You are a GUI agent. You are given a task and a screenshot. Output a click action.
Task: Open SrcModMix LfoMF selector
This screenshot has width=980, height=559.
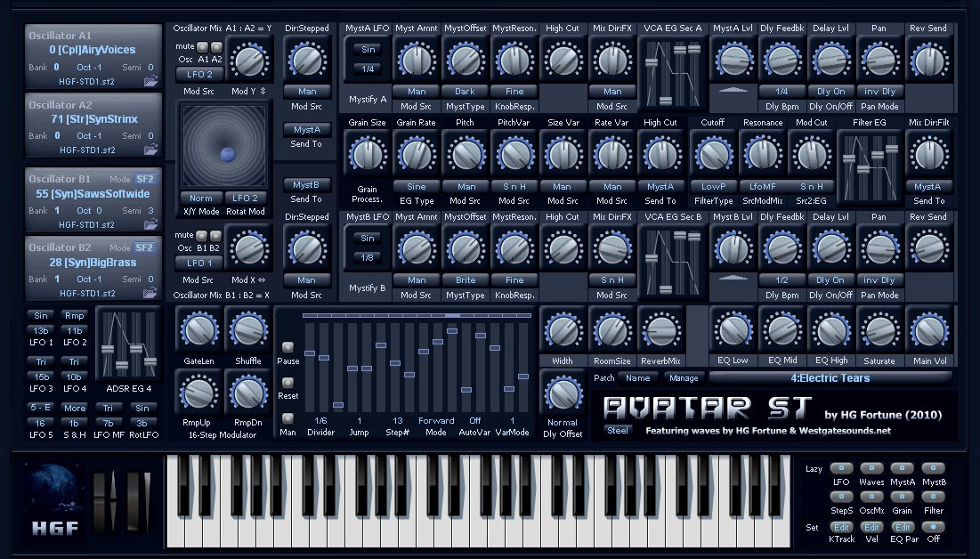[x=762, y=186]
